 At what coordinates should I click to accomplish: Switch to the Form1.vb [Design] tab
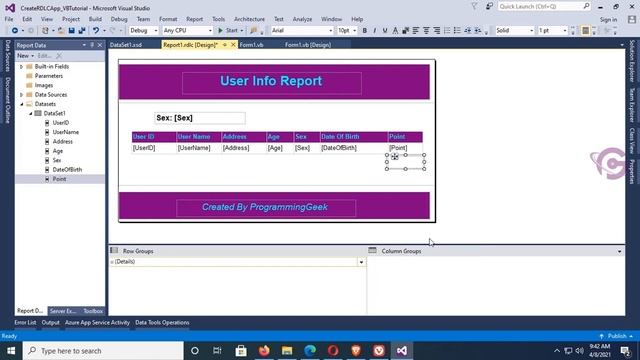coord(308,45)
